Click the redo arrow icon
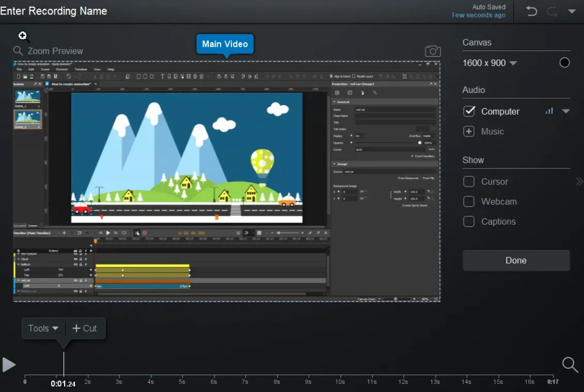The image size is (584, 392). coord(552,11)
